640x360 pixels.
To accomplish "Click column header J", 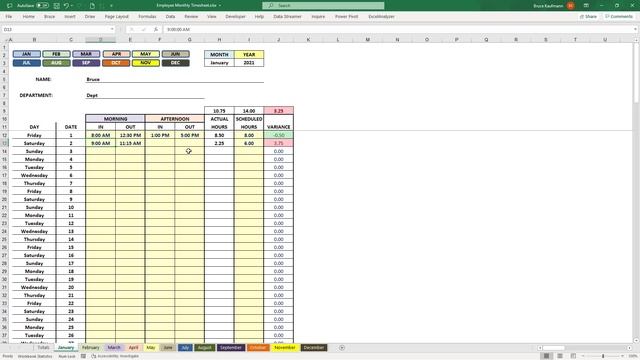I will tap(279, 40).
